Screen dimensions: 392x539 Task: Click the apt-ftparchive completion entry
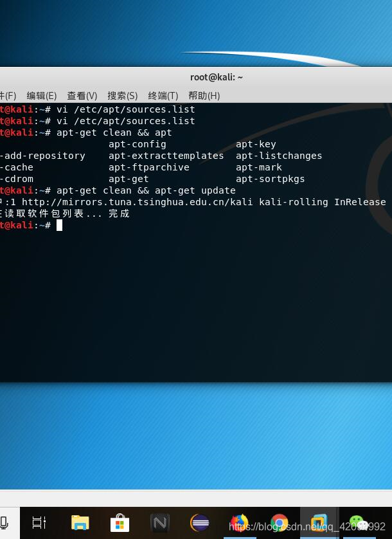tap(149, 167)
